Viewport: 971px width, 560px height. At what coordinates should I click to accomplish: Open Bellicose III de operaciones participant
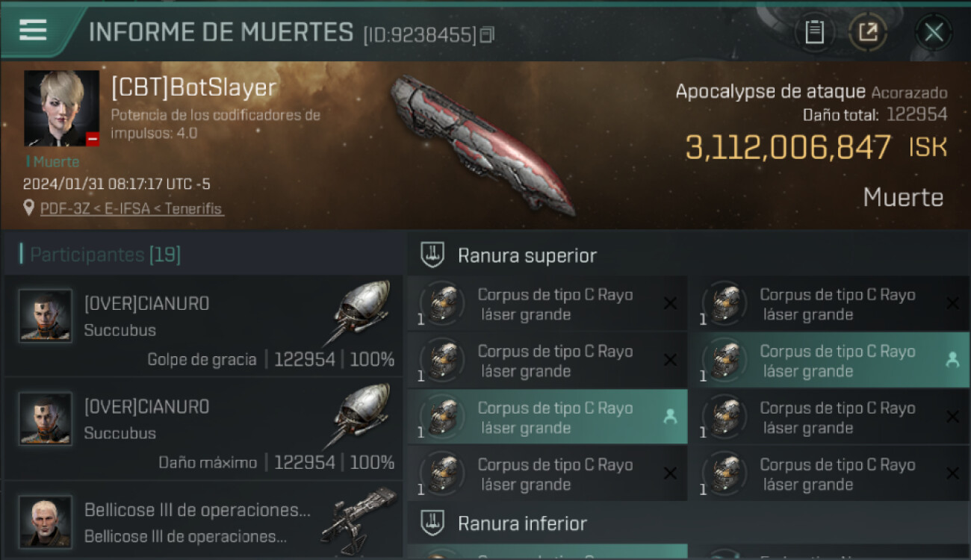pyautogui.click(x=203, y=520)
